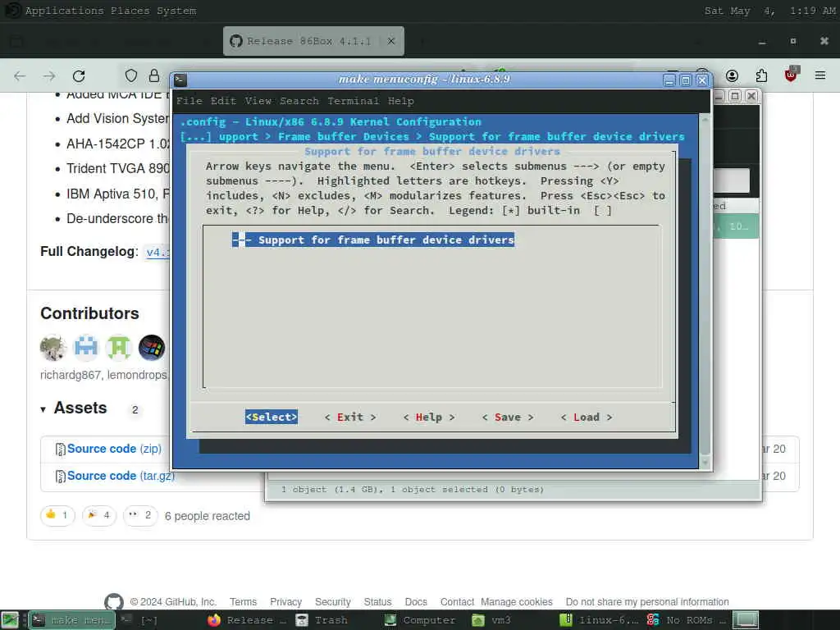The image size is (840, 630).
Task: Open the Full Changelog version link
Action: pos(158,252)
